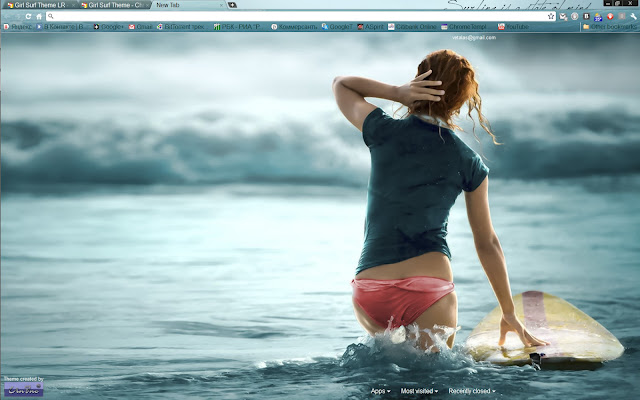This screenshot has height=400, width=640.
Task: Click the signed-in account email address
Action: [x=474, y=38]
